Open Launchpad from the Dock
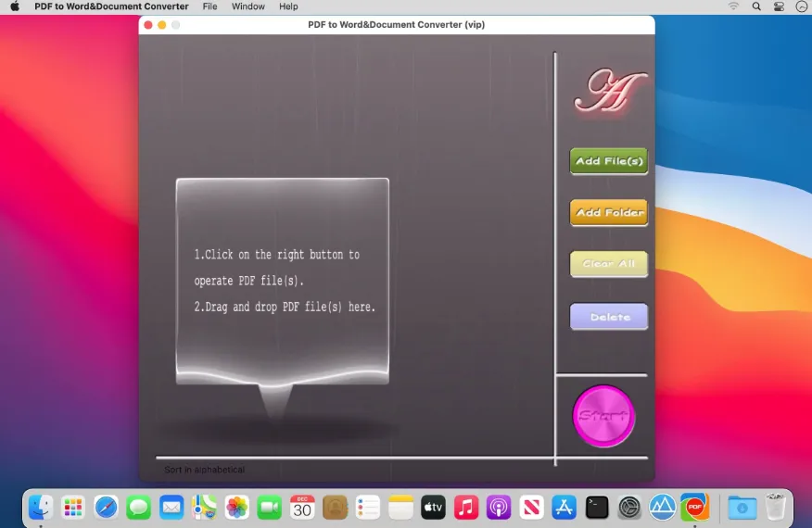 73,508
